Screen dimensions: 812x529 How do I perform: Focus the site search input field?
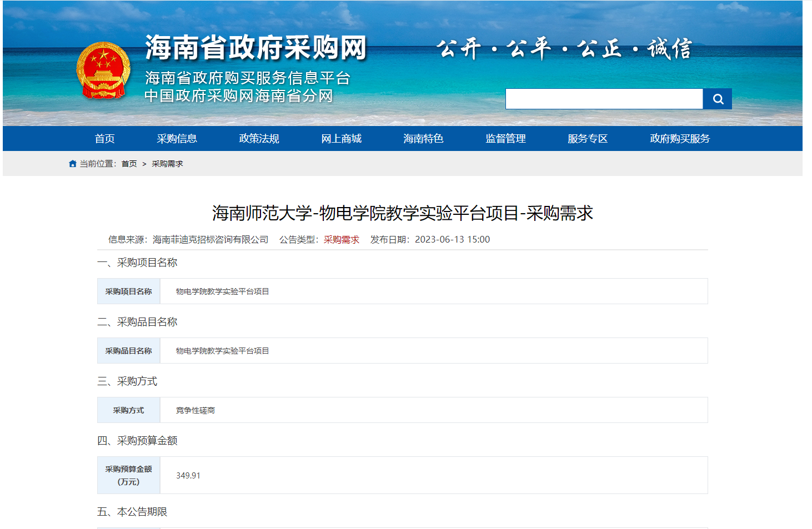tap(604, 99)
